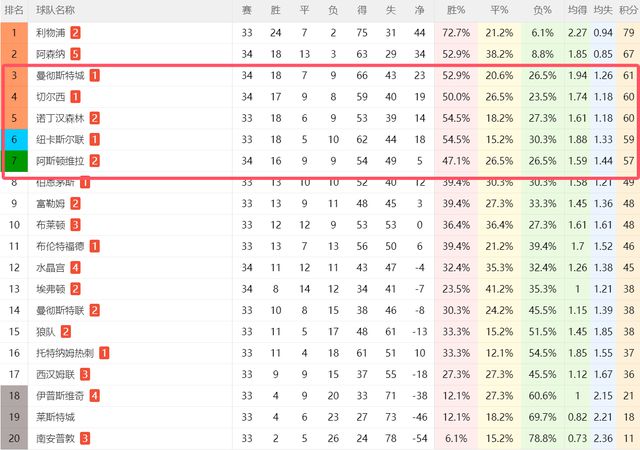The image size is (640, 450).
Task: Click the 均得 column header
Action: click(x=577, y=10)
